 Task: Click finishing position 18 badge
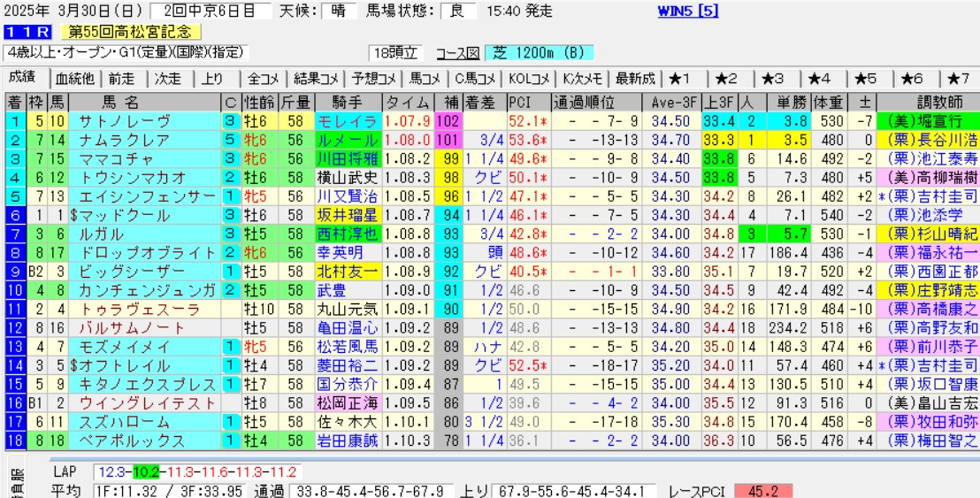14,441
